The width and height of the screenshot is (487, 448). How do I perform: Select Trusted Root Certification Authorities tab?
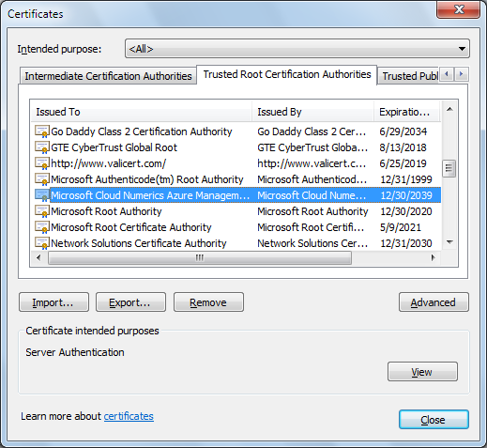click(x=287, y=74)
